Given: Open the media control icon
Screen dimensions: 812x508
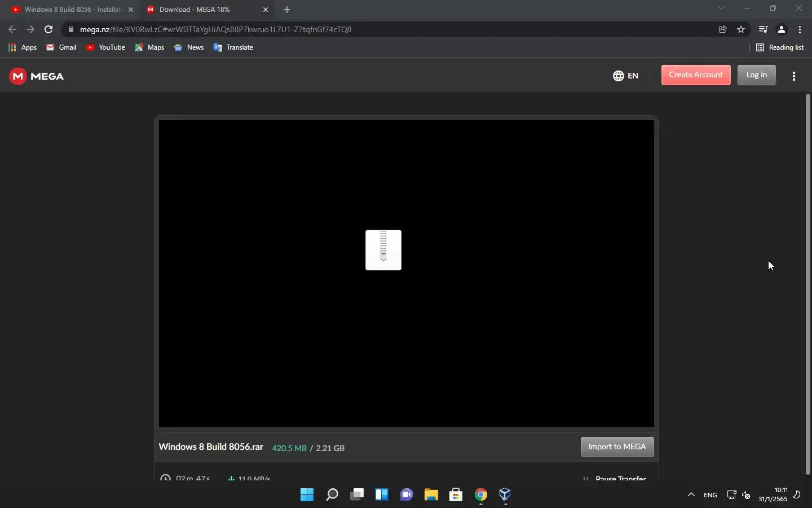Looking at the screenshot, I should (x=763, y=29).
